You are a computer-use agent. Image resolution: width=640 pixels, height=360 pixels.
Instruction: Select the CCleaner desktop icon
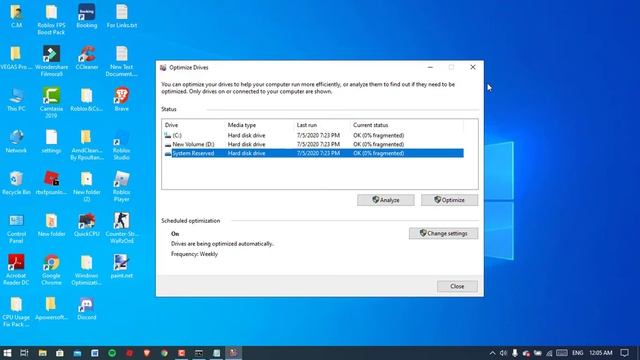click(87, 58)
